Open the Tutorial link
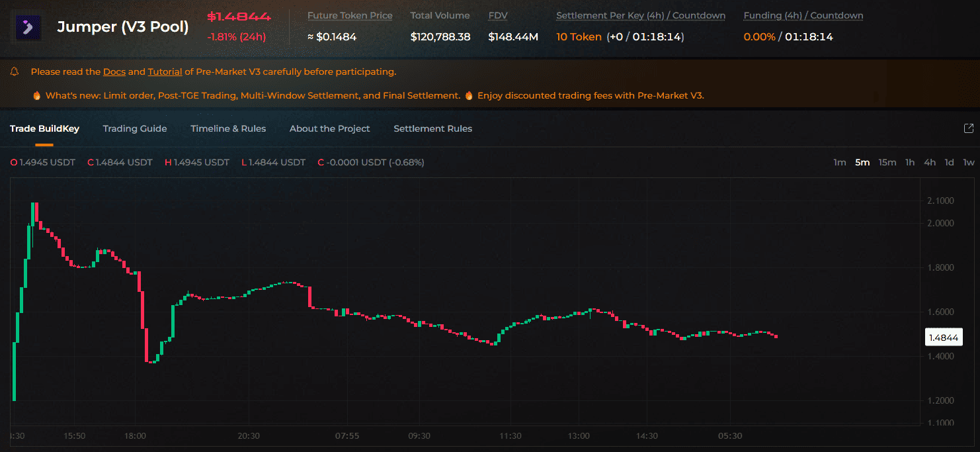980x452 pixels. coord(165,71)
